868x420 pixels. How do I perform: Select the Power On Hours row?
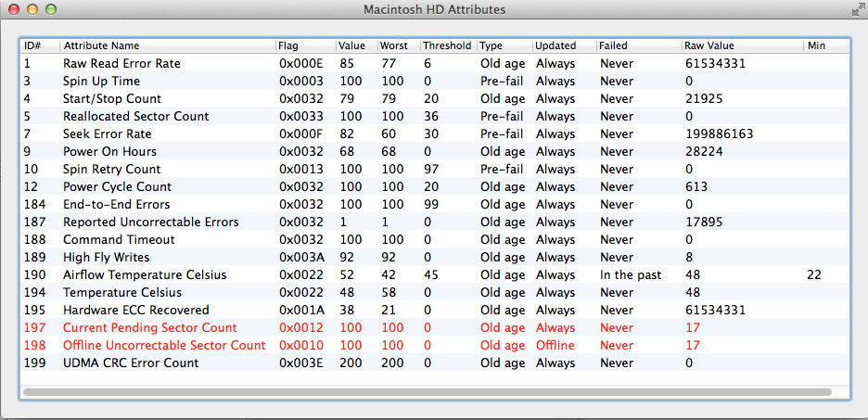435,152
